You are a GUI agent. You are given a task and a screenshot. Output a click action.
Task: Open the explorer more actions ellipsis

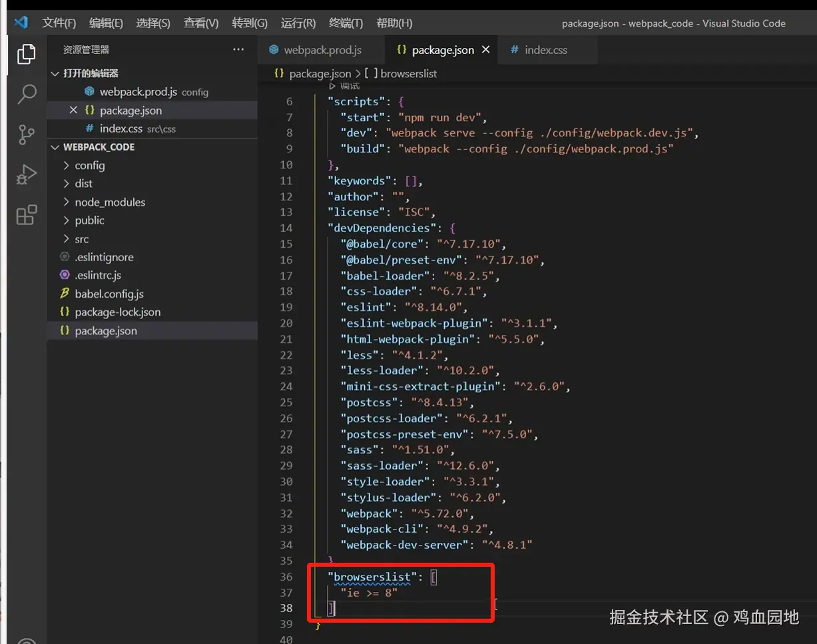(x=238, y=49)
